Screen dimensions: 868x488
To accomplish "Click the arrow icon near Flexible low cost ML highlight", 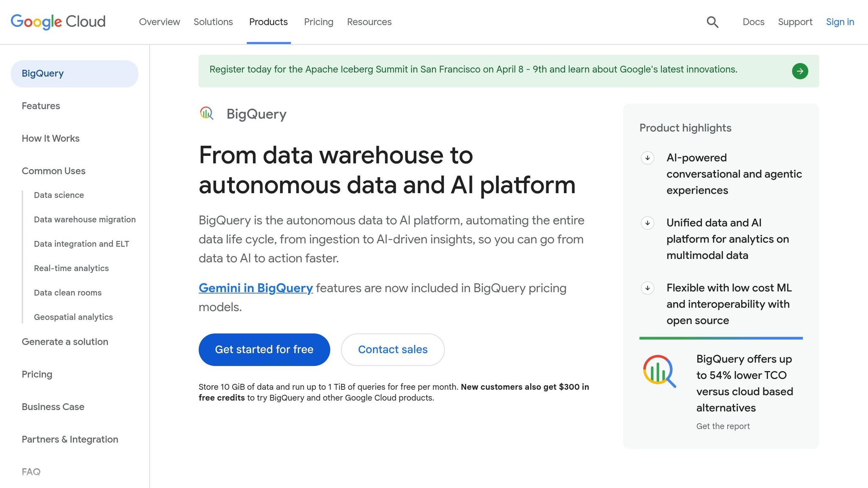I will pos(647,288).
